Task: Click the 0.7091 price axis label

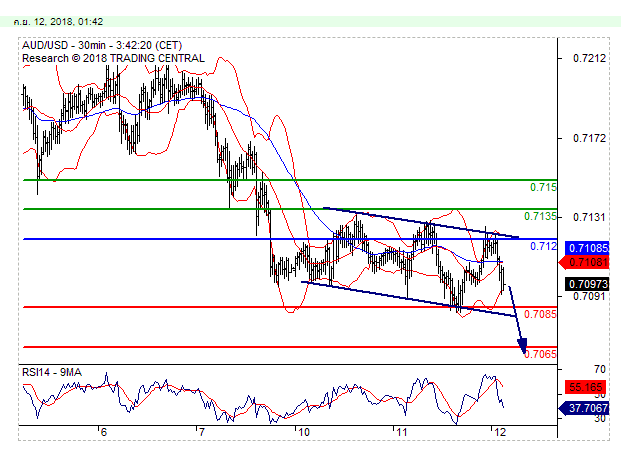Action: [589, 296]
